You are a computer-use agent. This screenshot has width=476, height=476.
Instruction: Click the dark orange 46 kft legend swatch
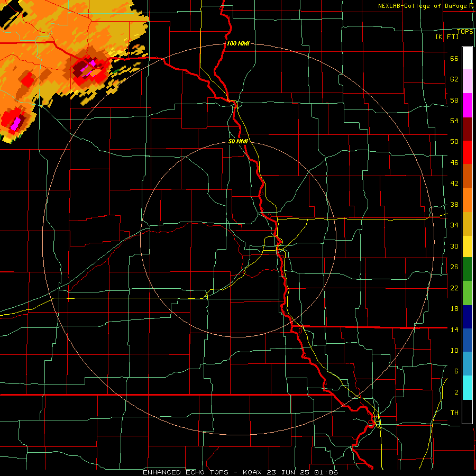pyautogui.click(x=467, y=176)
